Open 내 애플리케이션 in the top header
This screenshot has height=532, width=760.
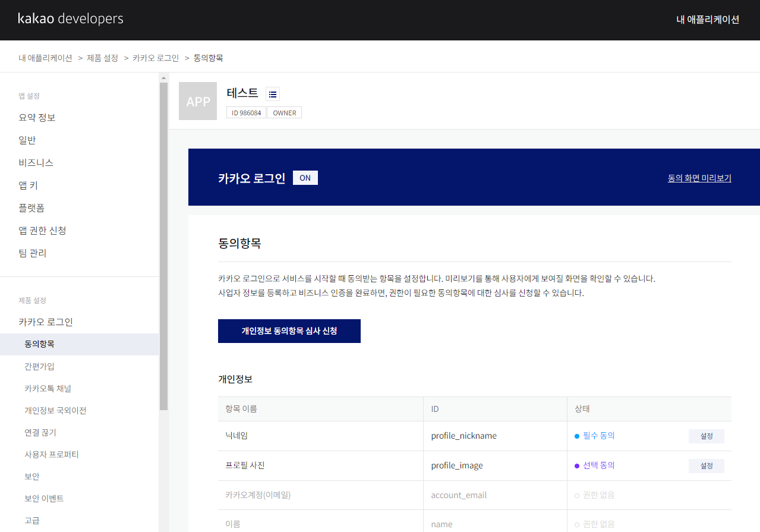tap(708, 20)
